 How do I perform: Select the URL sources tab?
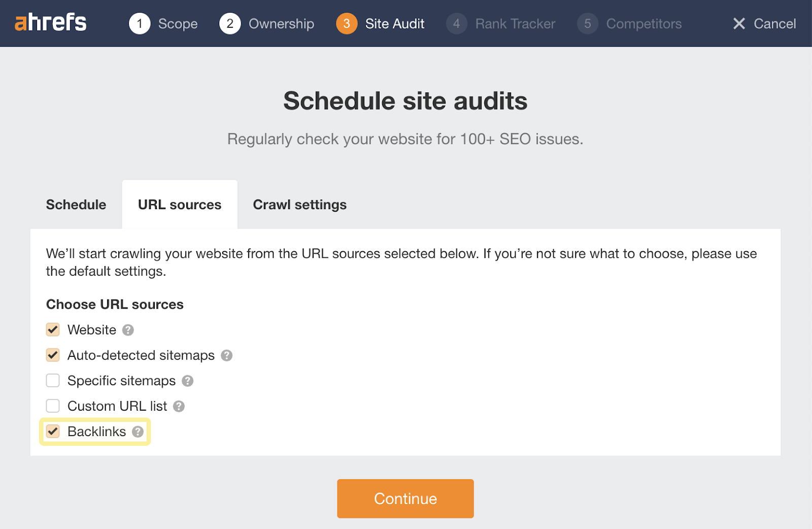tap(179, 205)
